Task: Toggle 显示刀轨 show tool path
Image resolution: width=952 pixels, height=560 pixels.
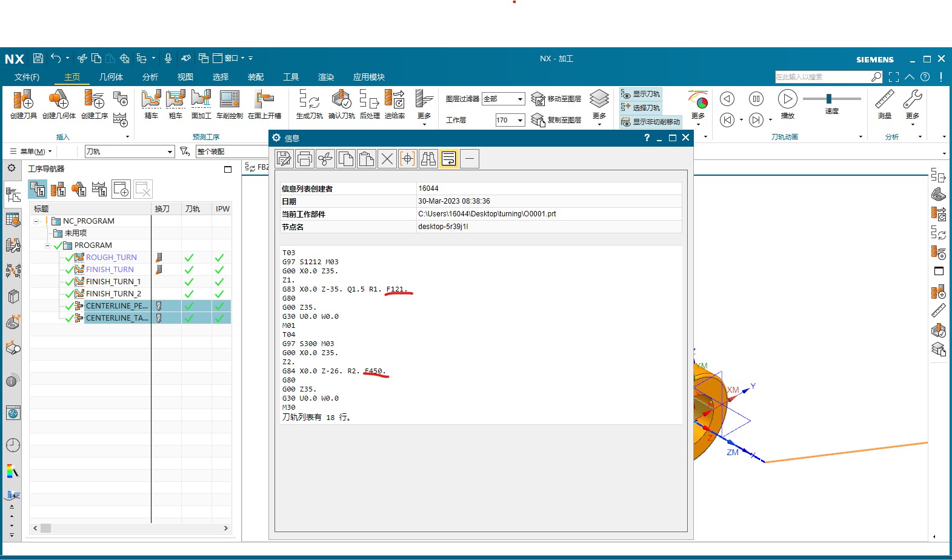Action: [641, 94]
